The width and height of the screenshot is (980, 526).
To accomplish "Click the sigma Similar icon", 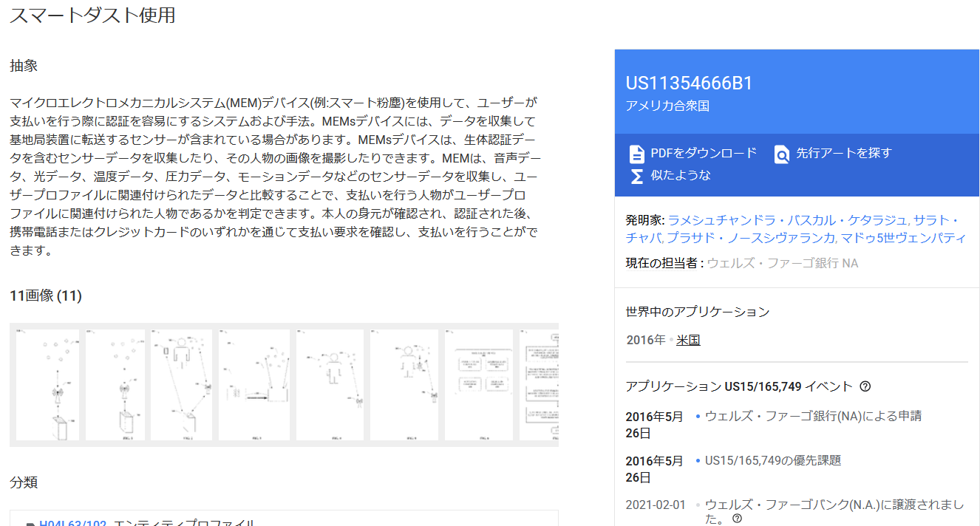I will click(x=636, y=176).
